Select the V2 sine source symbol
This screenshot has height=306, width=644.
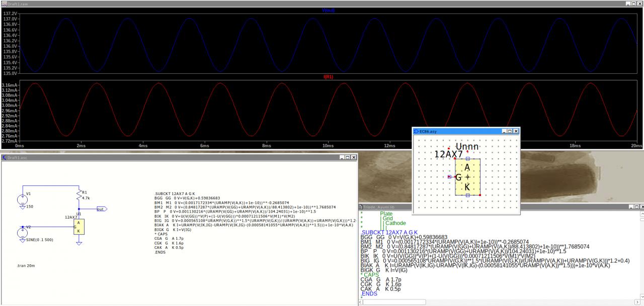(x=23, y=233)
